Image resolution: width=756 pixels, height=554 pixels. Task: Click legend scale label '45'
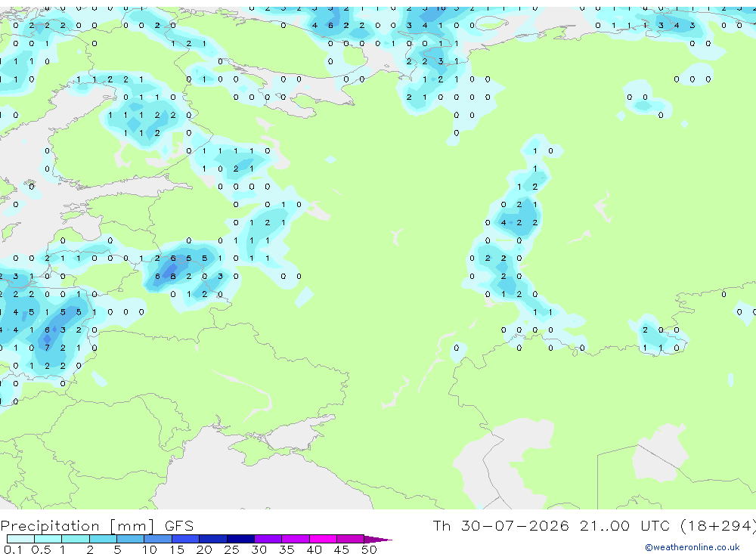[342, 549]
